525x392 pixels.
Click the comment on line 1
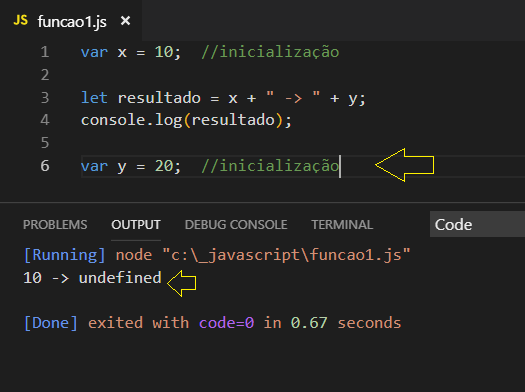[270, 52]
